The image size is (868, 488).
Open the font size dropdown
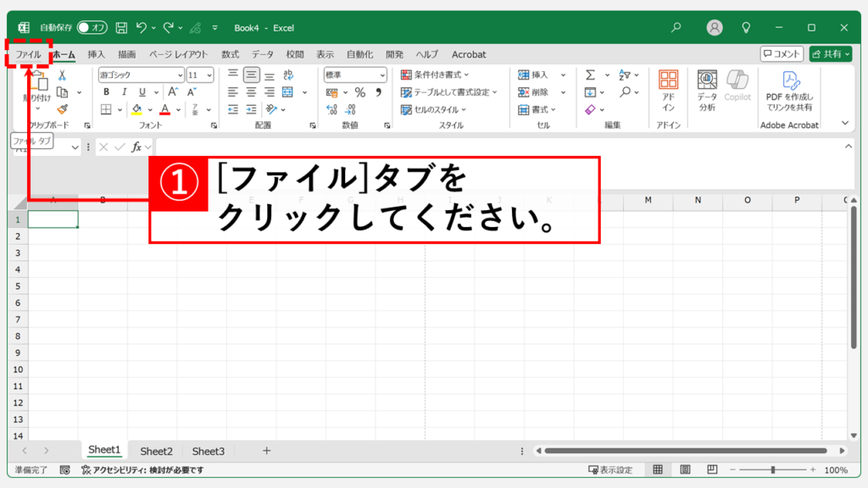click(200, 75)
